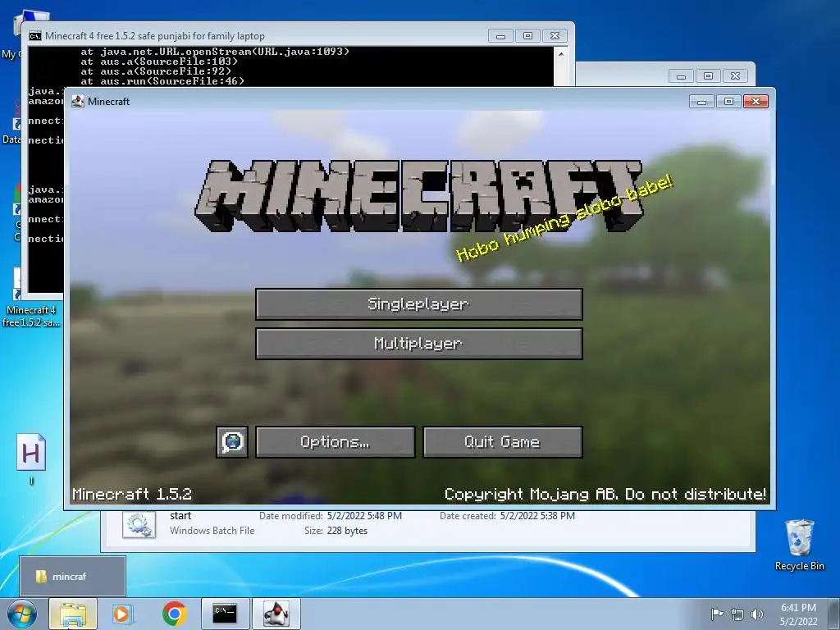Open the Multiplayer menu

click(x=419, y=344)
